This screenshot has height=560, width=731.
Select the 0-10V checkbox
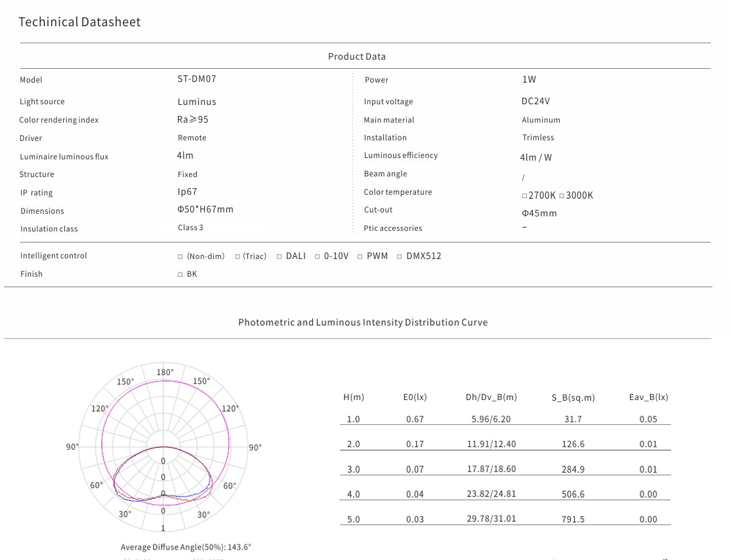[x=318, y=256]
